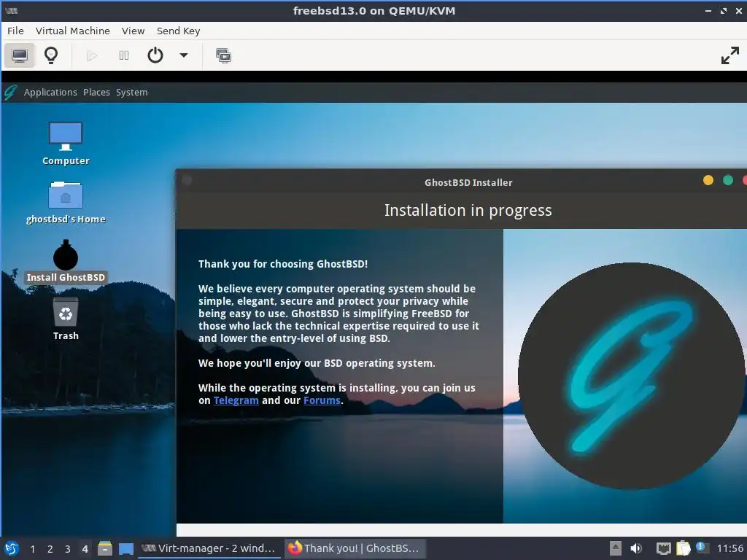Open the guest Places menu

pyautogui.click(x=97, y=93)
